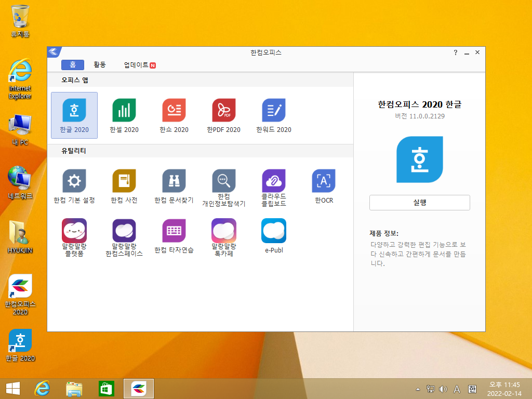532x399 pixels.
Task: Select 한컴오피스 2020 desktop shortcut
Action: (20, 295)
